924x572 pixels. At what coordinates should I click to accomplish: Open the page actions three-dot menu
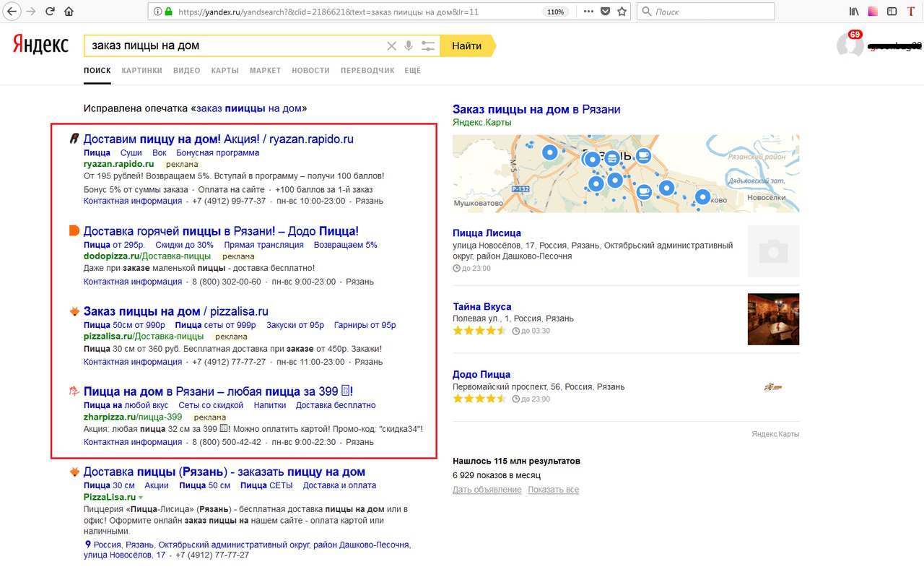(x=589, y=12)
